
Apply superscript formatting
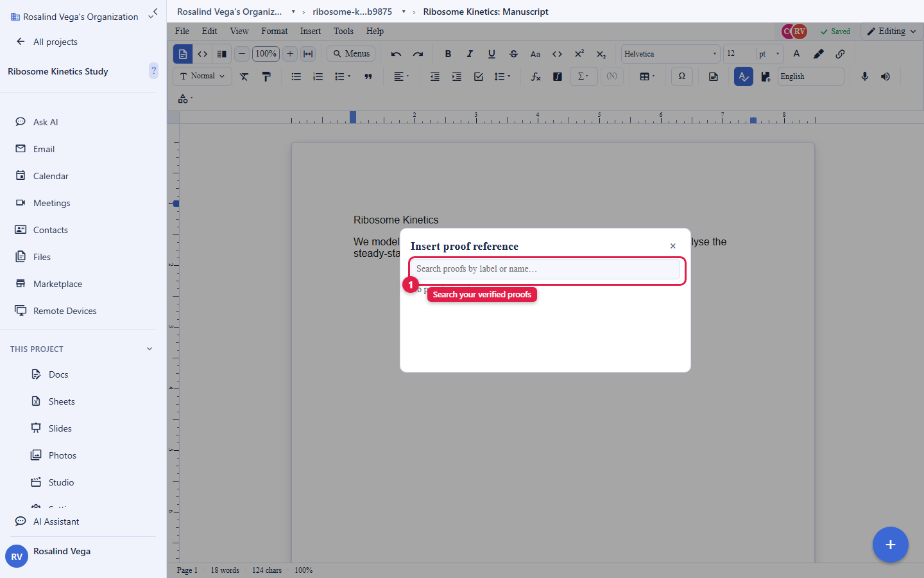(579, 54)
